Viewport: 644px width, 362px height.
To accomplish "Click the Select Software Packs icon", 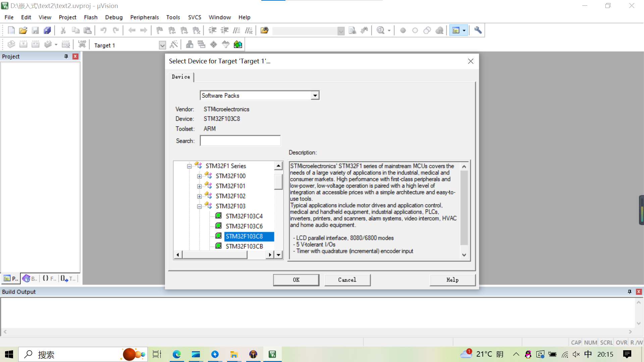I will click(226, 44).
